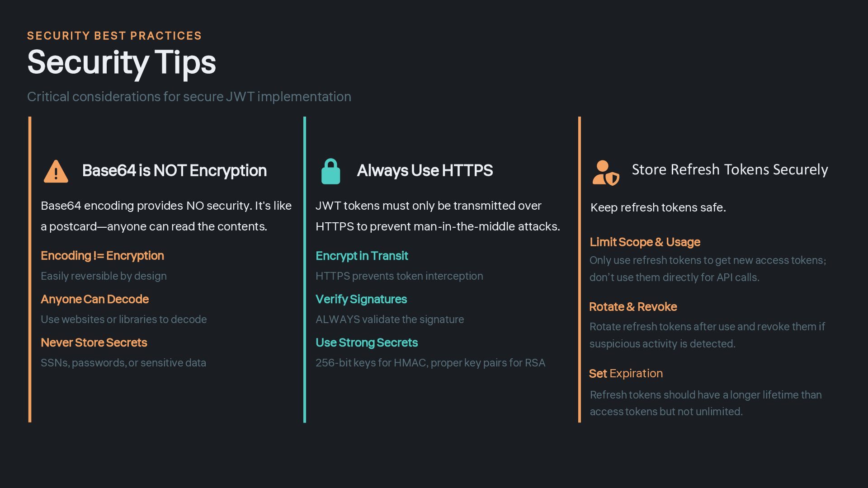Viewport: 868px width, 488px height.
Task: Select the 'Anyone Can Decode' subheading
Action: (x=94, y=299)
